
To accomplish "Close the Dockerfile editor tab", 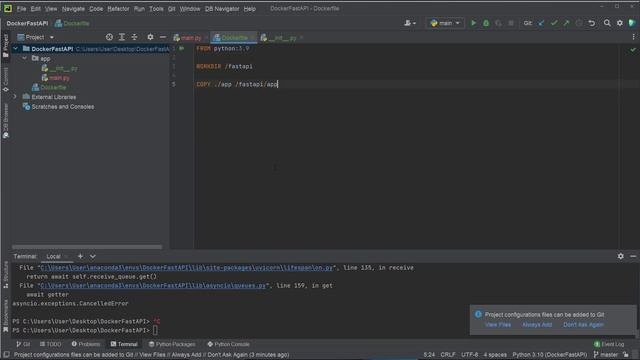I will tap(253, 38).
